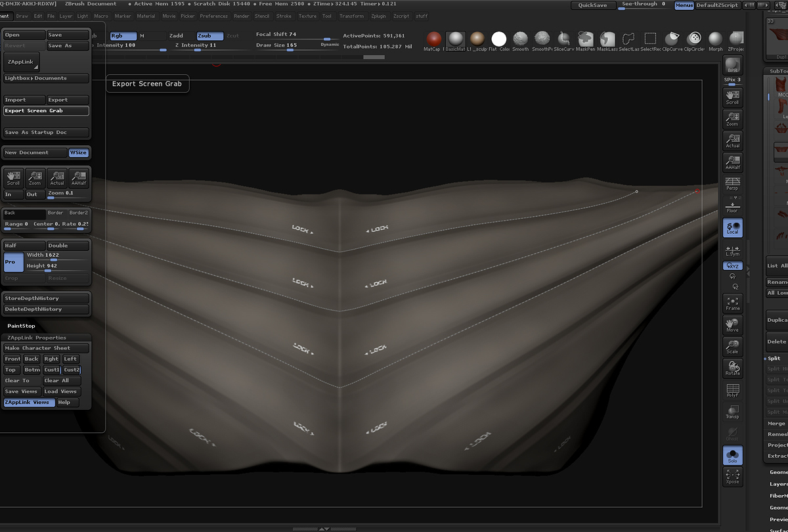Toggle Local transformations

tap(732, 227)
